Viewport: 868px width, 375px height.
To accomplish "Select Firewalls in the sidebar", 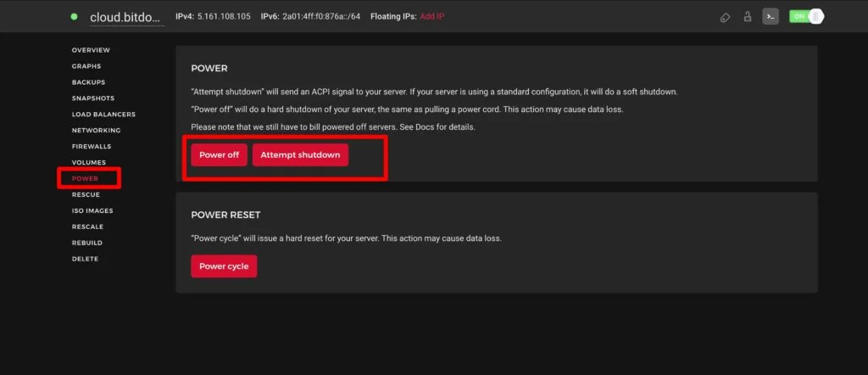I will pyautogui.click(x=92, y=147).
